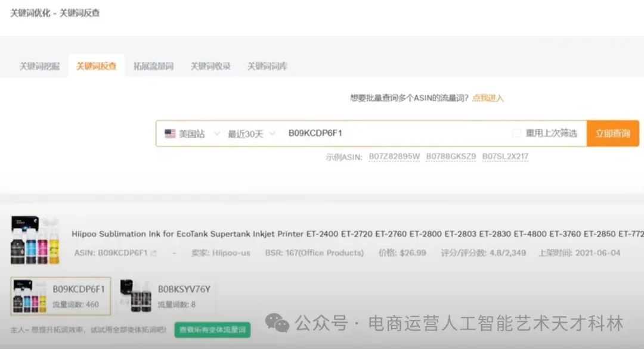Click the 查看所有变体流量词 button
This screenshot has height=349, width=644.
(212, 329)
